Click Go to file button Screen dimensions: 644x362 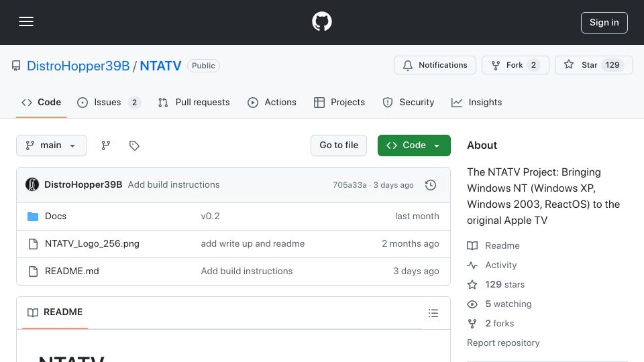pos(339,145)
